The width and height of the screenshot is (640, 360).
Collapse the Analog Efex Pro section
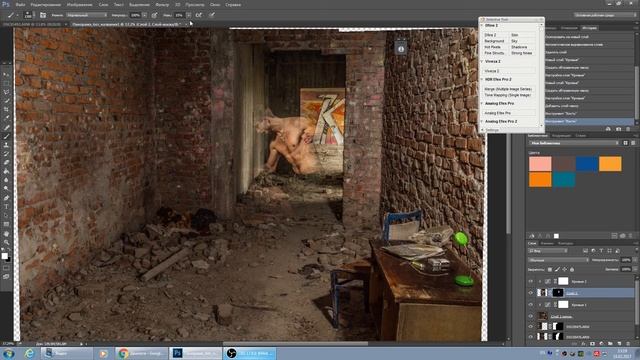[x=482, y=103]
